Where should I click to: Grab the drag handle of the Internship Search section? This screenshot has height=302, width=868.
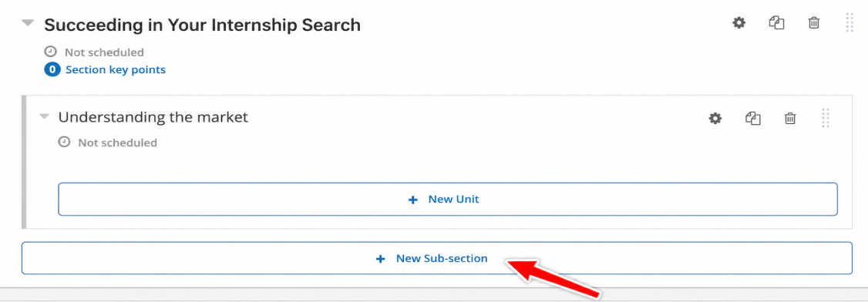tap(849, 23)
